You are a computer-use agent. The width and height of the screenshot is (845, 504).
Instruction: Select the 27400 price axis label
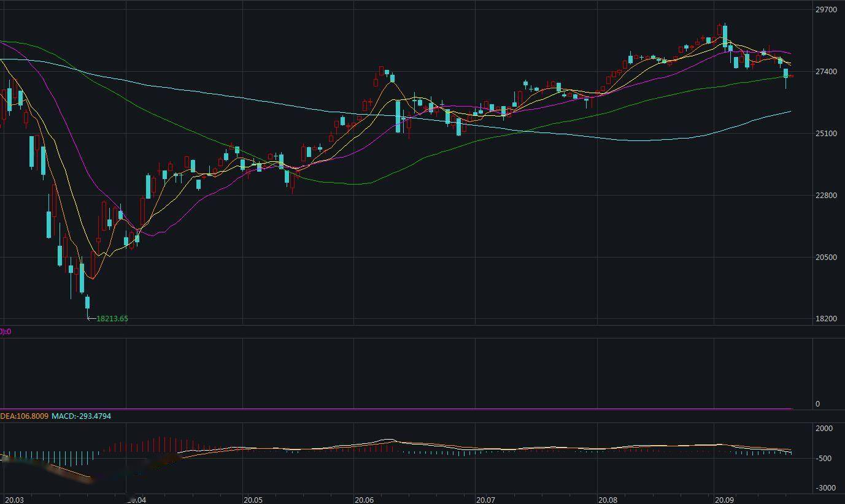pos(825,72)
